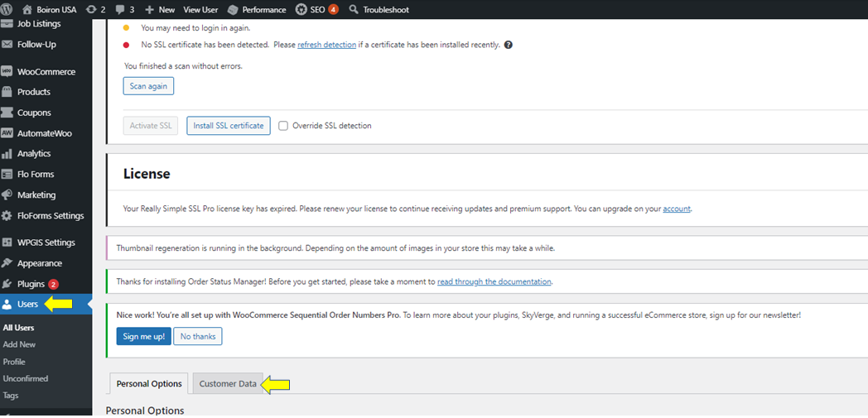The image size is (868, 418).
Task: Click the plus icon next to New
Action: pyautogui.click(x=149, y=9)
